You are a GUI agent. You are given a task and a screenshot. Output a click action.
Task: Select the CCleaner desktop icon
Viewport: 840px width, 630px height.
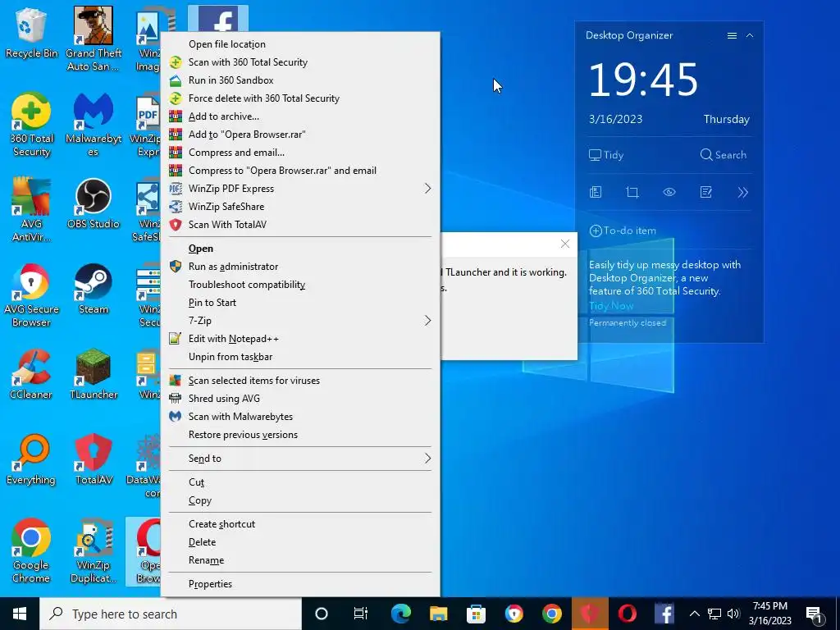31,374
